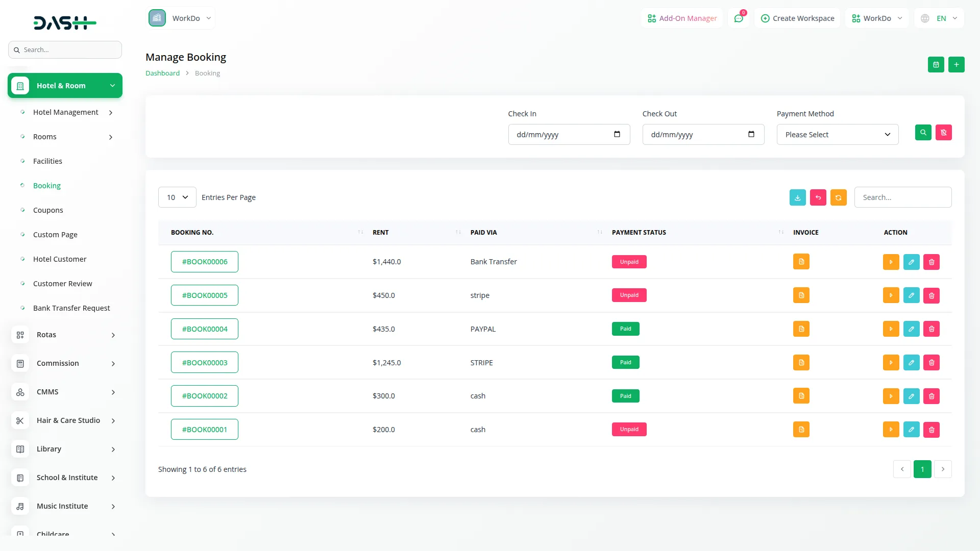Click the green calendar view icon
This screenshot has height=551, width=980.
point(936,65)
